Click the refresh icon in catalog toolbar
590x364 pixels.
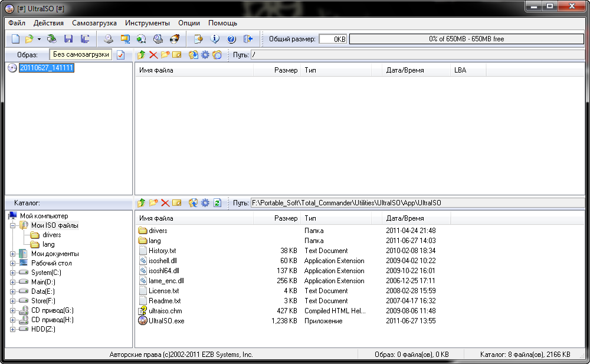(217, 203)
